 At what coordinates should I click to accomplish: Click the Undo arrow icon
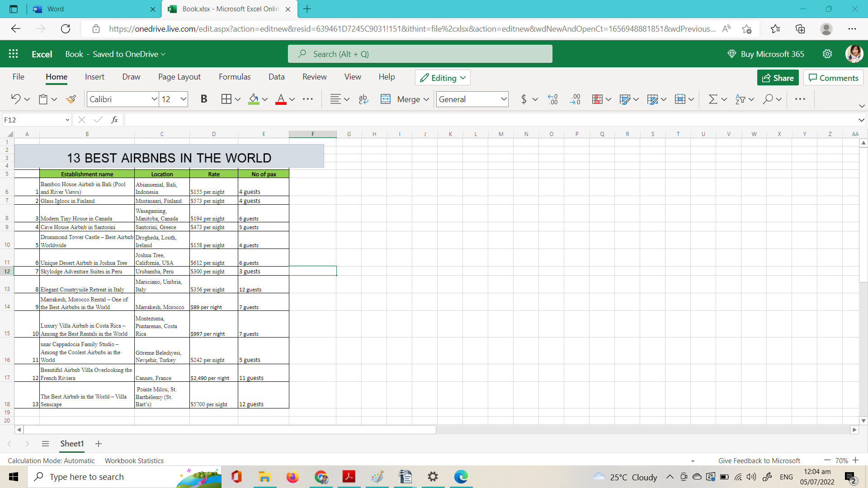[x=16, y=99]
